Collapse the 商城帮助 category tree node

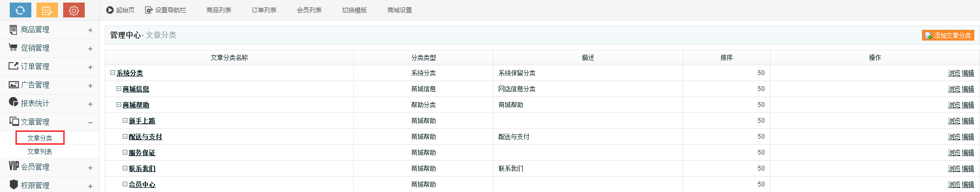pos(119,105)
